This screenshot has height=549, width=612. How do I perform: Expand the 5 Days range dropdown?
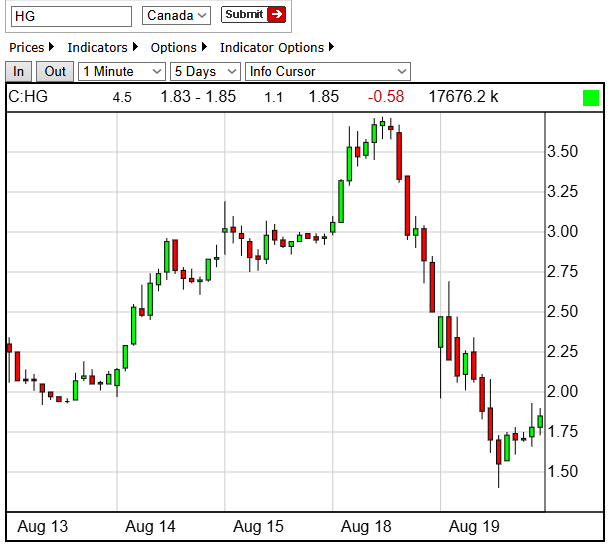(x=205, y=72)
